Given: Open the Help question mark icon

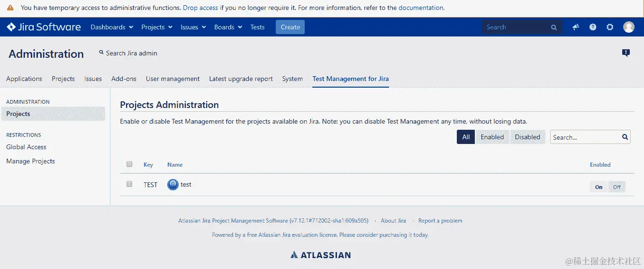Looking at the screenshot, I should coord(593,27).
